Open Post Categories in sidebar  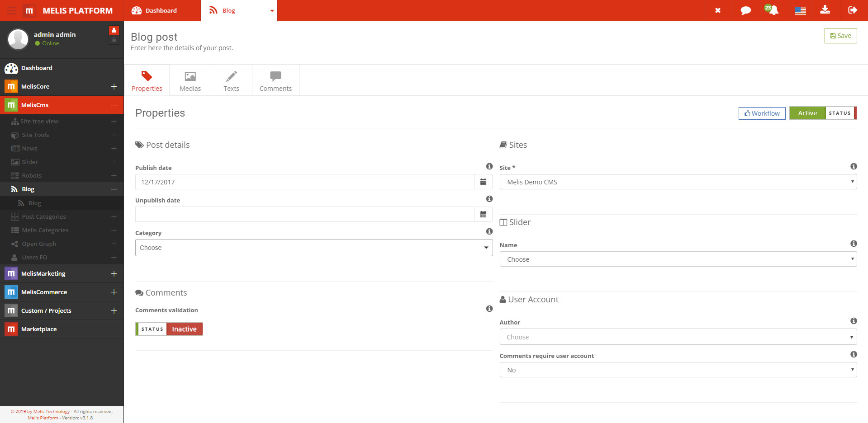(44, 217)
